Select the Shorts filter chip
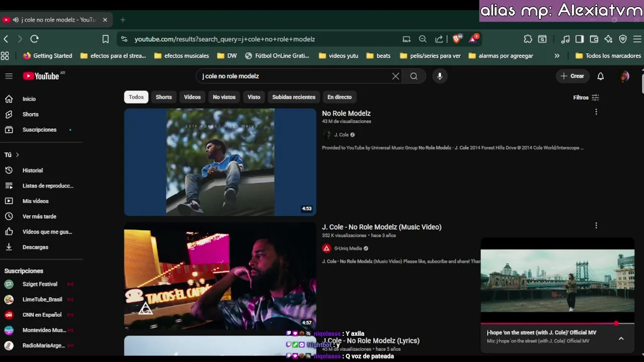Viewport: 644px width, 362px height. click(x=164, y=97)
